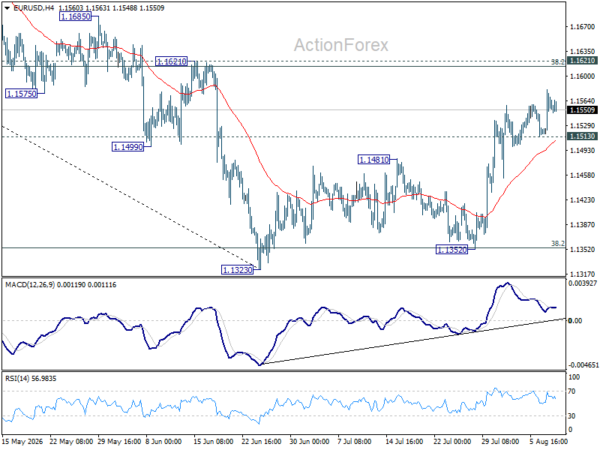Screen dimensions: 600x450
Task: Click the 1.16210 resistance axis tag
Action: (582, 60)
